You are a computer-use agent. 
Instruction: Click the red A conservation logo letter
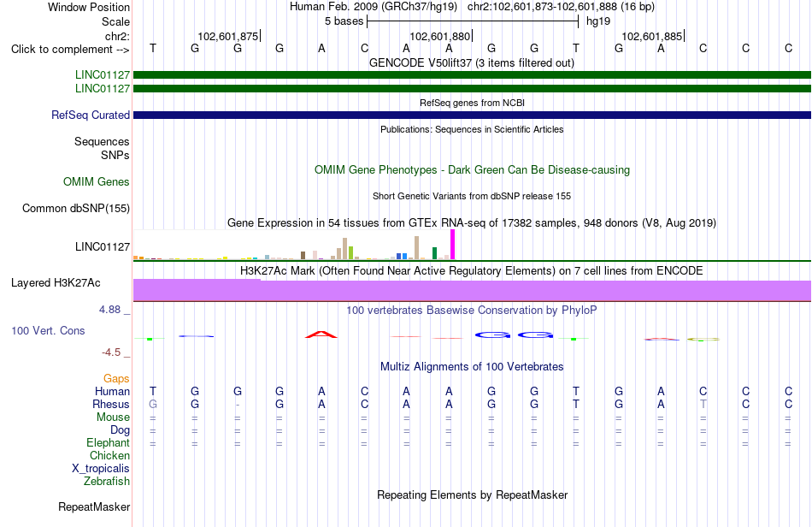pos(321,335)
